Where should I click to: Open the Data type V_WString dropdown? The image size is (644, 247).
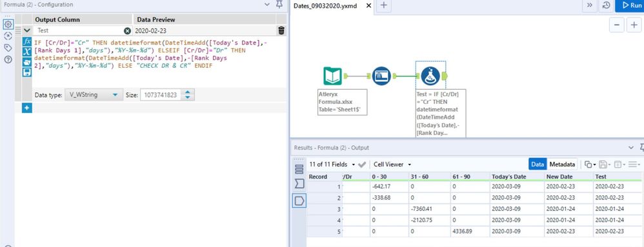click(x=94, y=95)
